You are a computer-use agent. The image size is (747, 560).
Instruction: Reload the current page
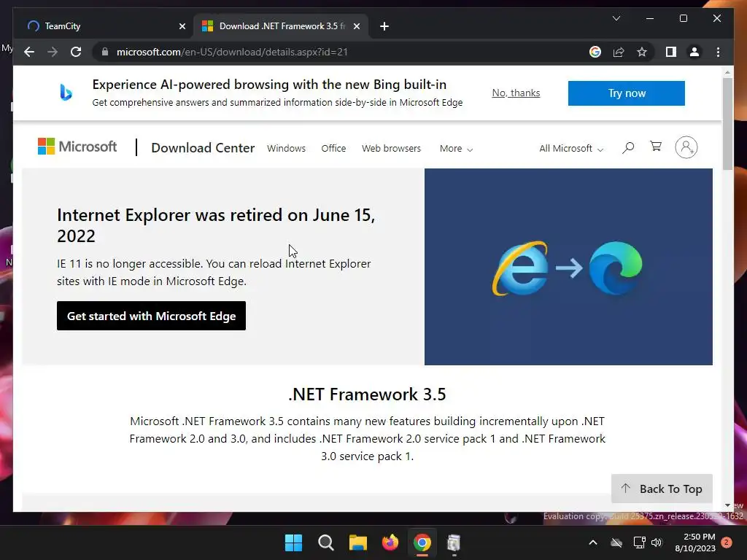coord(76,52)
